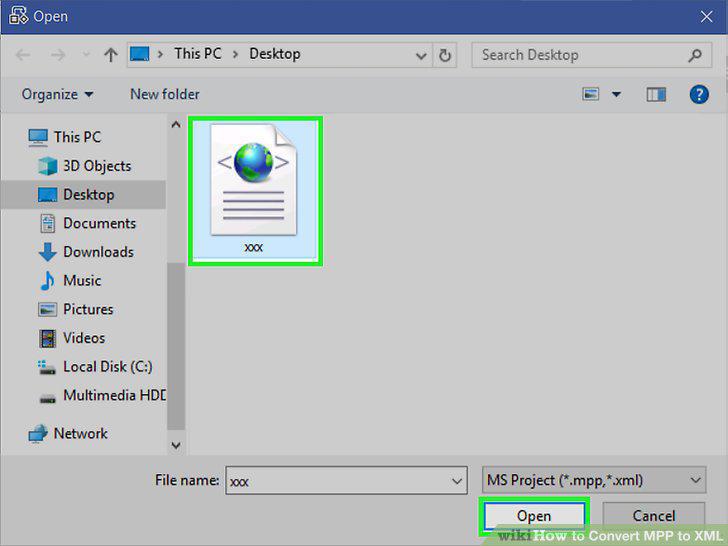Click the Cancel button
Image resolution: width=728 pixels, height=546 pixels.
click(x=654, y=516)
